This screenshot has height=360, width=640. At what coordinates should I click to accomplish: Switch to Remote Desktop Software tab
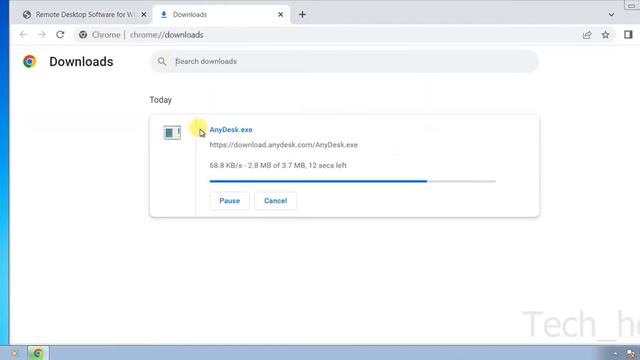84,15
